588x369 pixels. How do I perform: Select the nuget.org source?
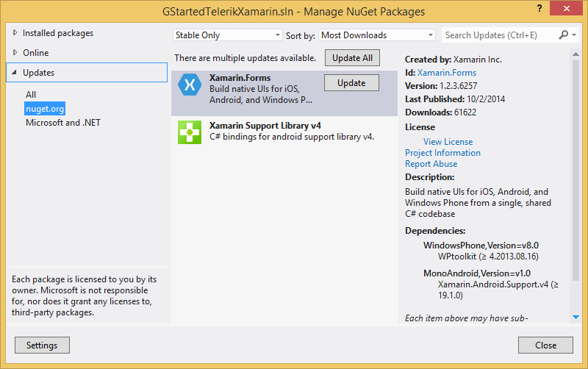coord(45,109)
